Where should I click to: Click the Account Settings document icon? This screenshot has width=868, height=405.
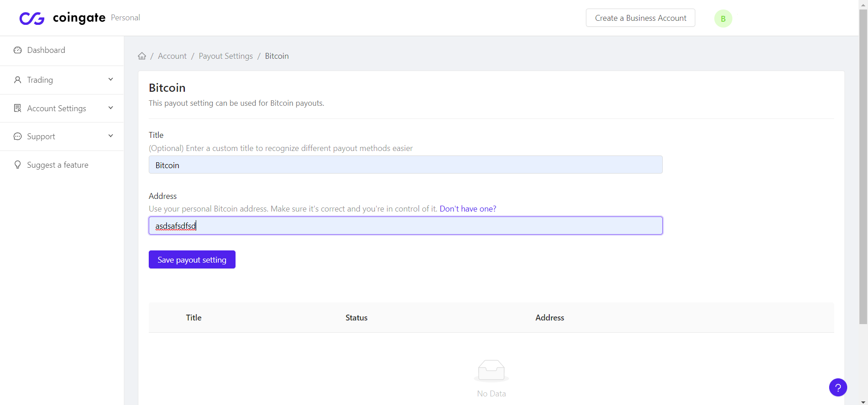point(18,108)
